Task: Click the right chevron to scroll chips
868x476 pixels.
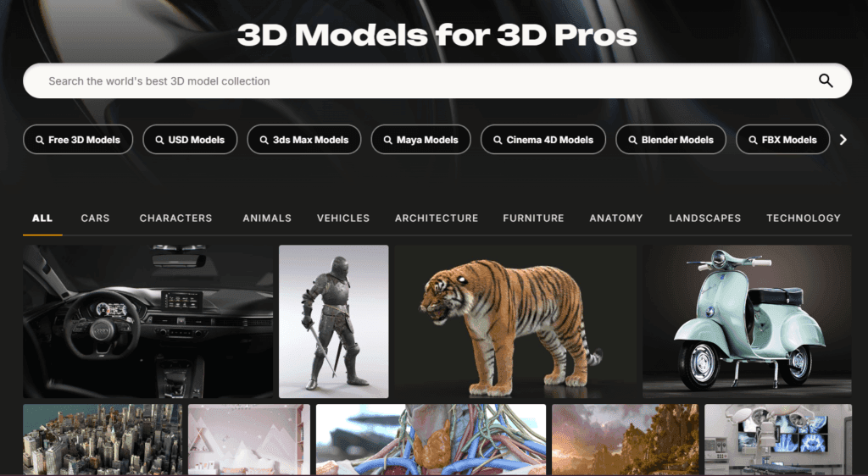Action: coord(843,140)
